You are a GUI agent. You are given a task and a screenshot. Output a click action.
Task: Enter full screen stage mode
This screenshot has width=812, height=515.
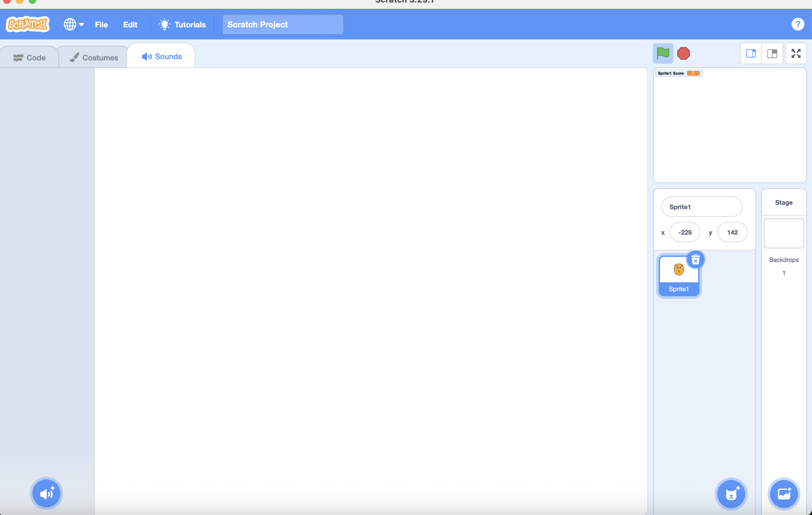pos(796,53)
